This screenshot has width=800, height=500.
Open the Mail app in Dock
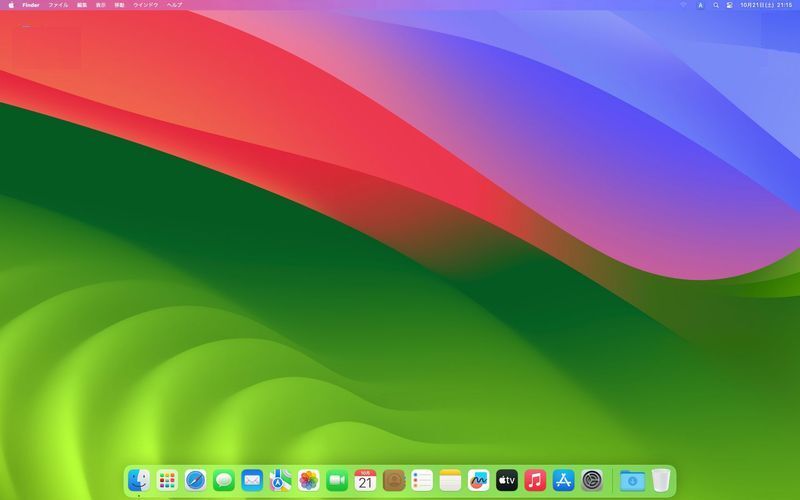pos(252,481)
